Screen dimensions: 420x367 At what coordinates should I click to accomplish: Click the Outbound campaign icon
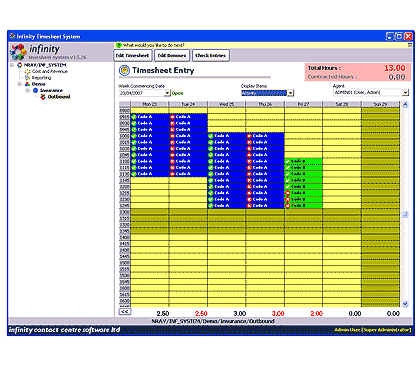point(43,97)
